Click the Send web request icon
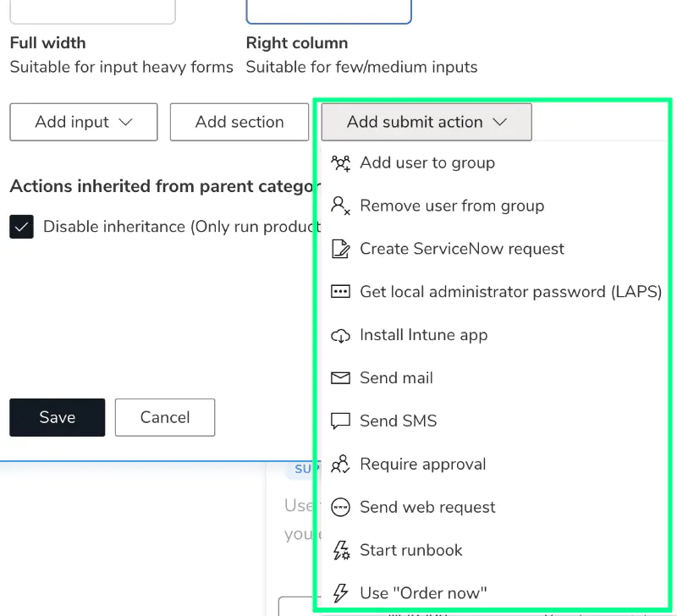677x616 pixels. coord(341,507)
